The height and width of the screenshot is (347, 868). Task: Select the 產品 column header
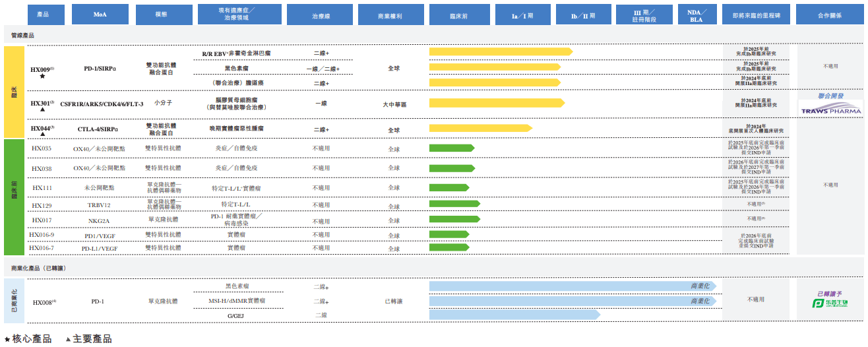[x=47, y=14]
